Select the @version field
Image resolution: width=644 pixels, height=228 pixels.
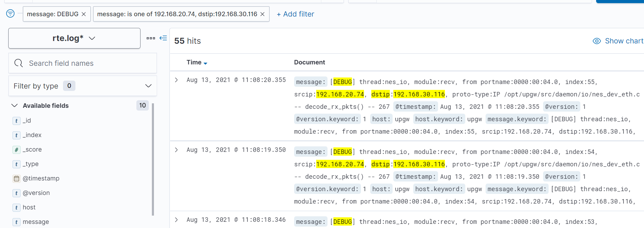pyautogui.click(x=36, y=193)
